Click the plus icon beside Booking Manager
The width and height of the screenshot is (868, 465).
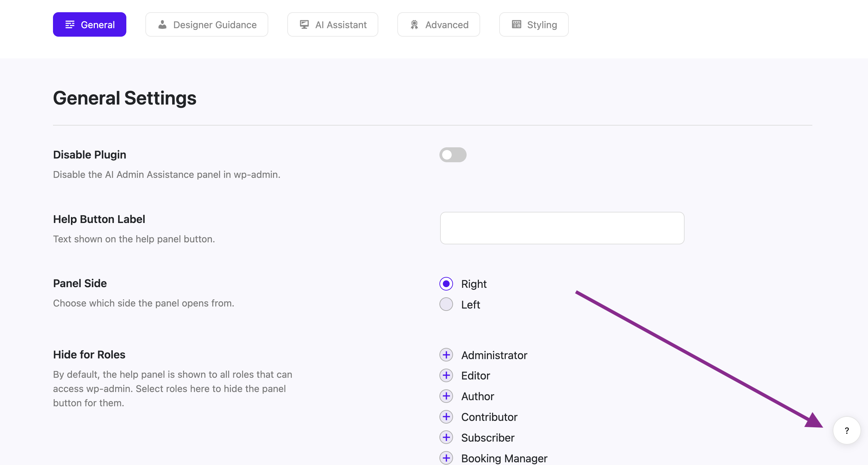pyautogui.click(x=446, y=458)
